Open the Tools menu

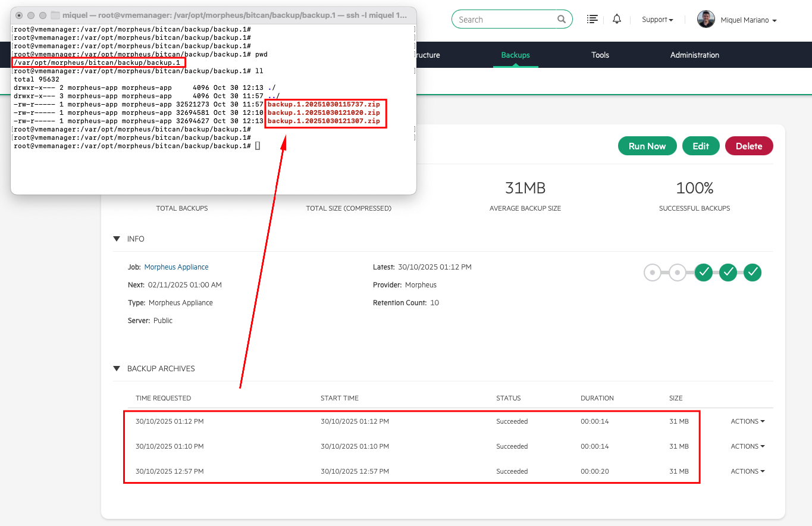pyautogui.click(x=600, y=55)
